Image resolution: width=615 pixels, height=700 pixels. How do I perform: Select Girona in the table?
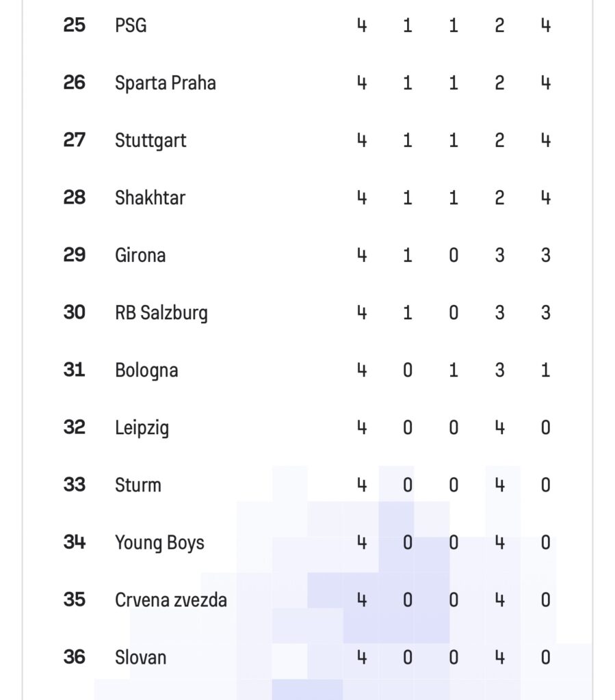(140, 256)
